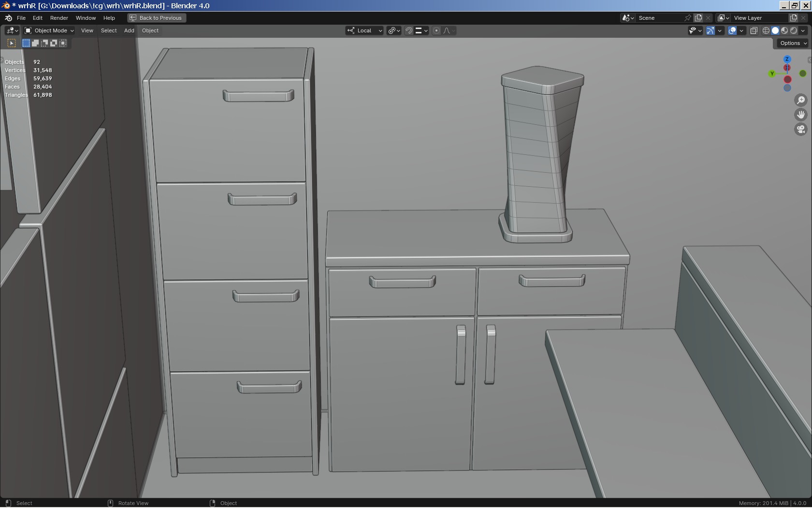Click the Rotate View hint in status bar

coord(133,503)
